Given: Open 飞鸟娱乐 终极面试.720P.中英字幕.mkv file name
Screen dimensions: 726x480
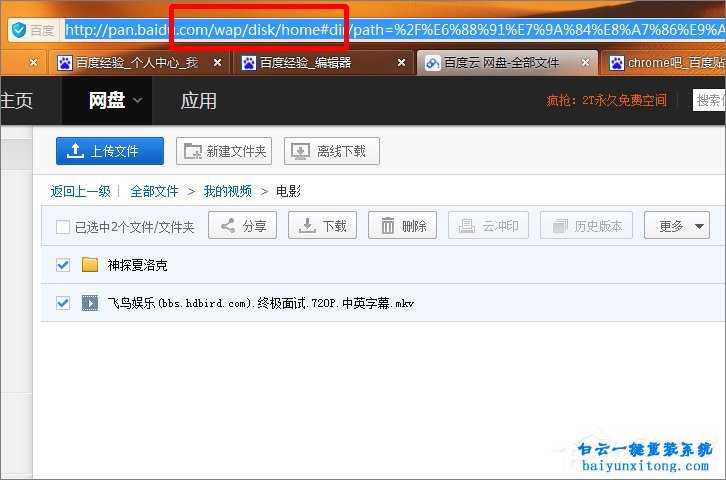Looking at the screenshot, I should (261, 303).
